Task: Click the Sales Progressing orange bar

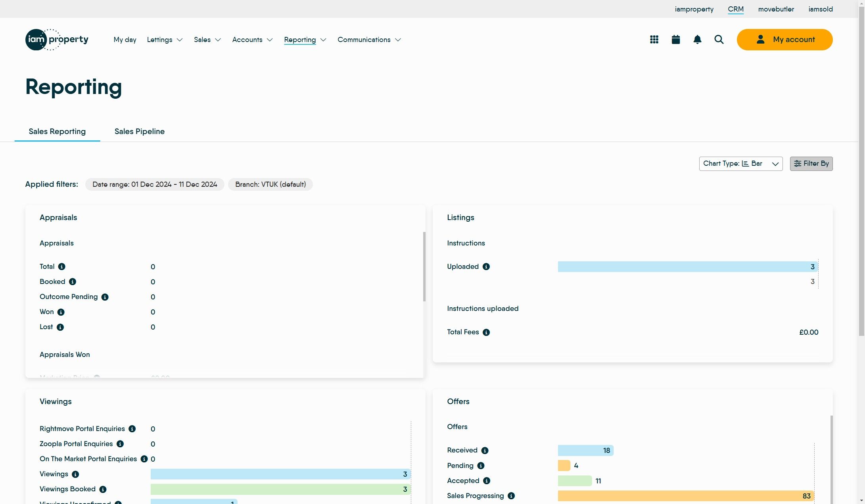Action: click(685, 496)
